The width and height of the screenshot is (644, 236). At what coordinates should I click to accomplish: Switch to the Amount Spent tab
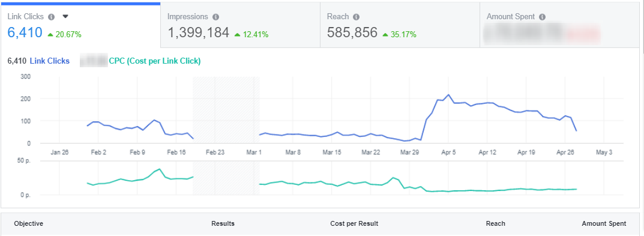[560, 25]
